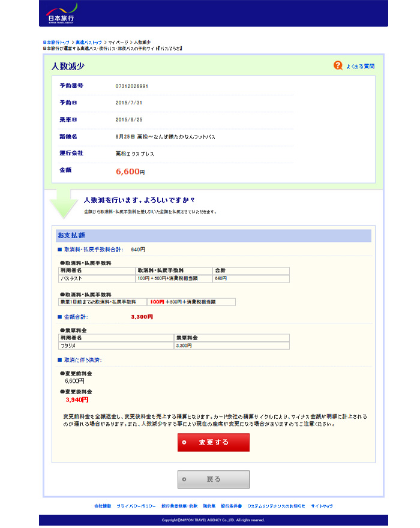Open システムメンテナンスのお知らせ footer link
The width and height of the screenshot is (420, 528).
[x=276, y=506]
